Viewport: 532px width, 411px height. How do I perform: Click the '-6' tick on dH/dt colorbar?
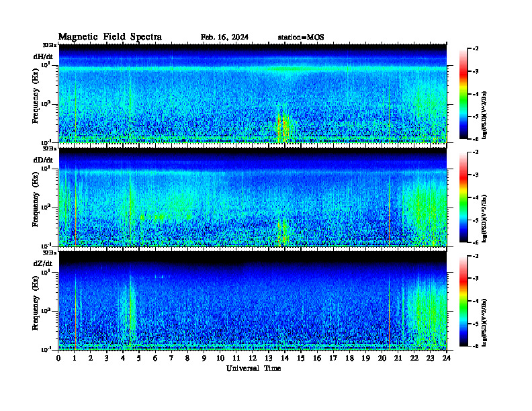tap(476, 139)
